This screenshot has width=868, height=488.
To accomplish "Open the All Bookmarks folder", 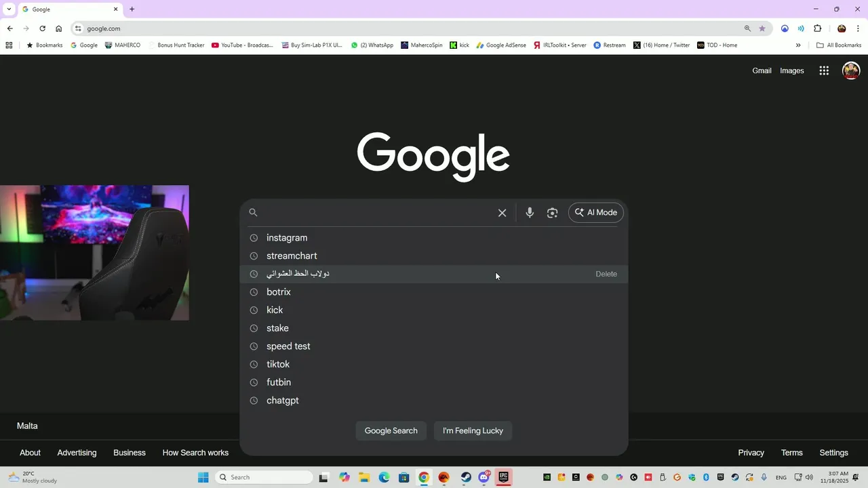I will click(x=839, y=45).
